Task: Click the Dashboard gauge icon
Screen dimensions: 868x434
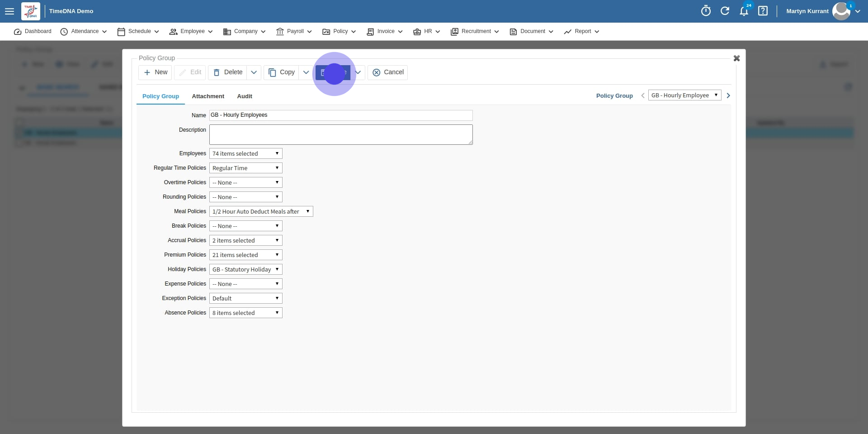Action: [18, 32]
